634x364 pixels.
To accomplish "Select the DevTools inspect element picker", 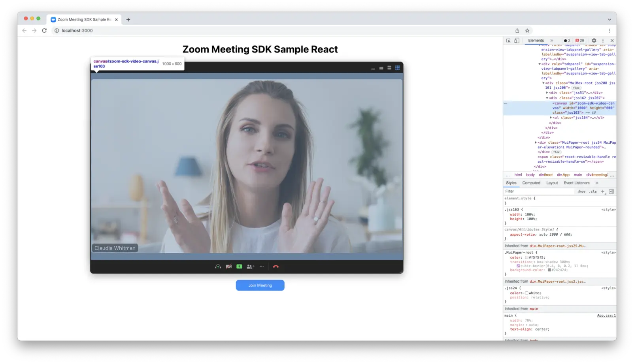I will (508, 41).
